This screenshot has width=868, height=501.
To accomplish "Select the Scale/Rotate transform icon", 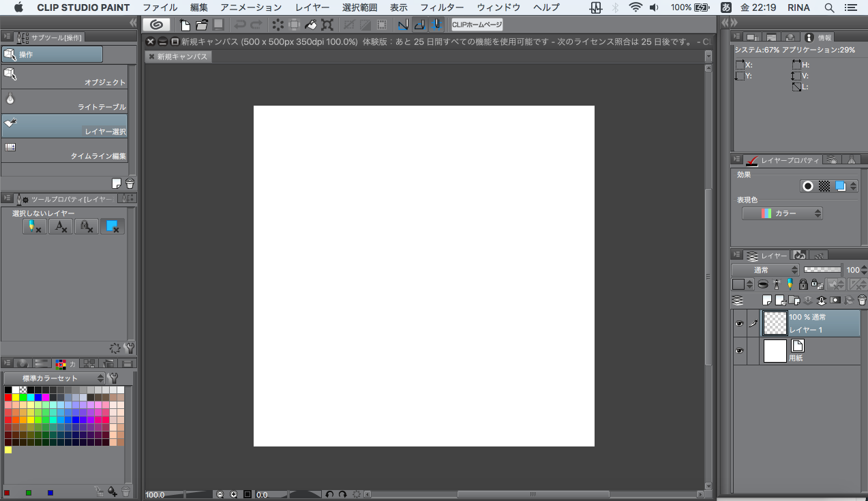I will [327, 25].
